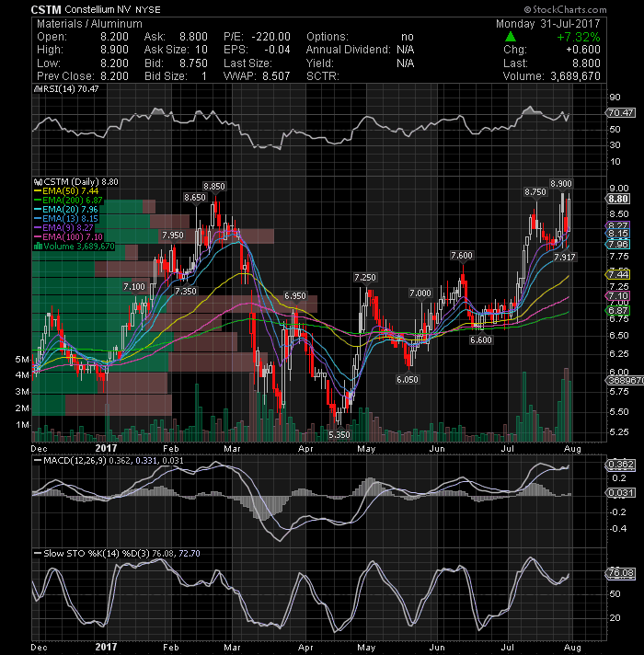Click the 7.600 price callout
The height and width of the screenshot is (655, 644).
(462, 255)
